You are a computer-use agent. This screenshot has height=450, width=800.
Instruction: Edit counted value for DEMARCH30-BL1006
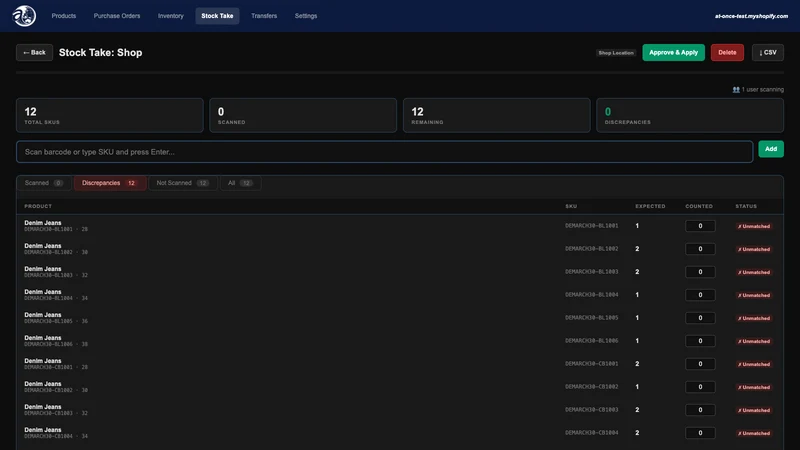(700, 341)
